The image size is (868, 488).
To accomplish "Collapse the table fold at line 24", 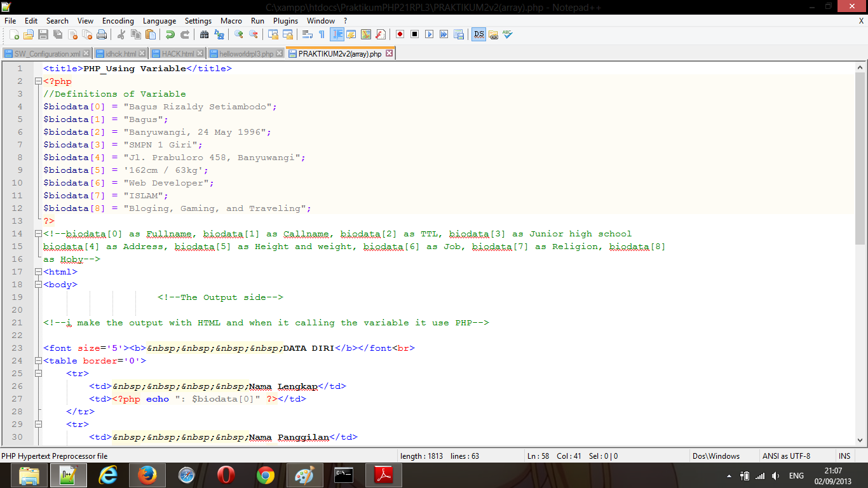I will [x=38, y=360].
